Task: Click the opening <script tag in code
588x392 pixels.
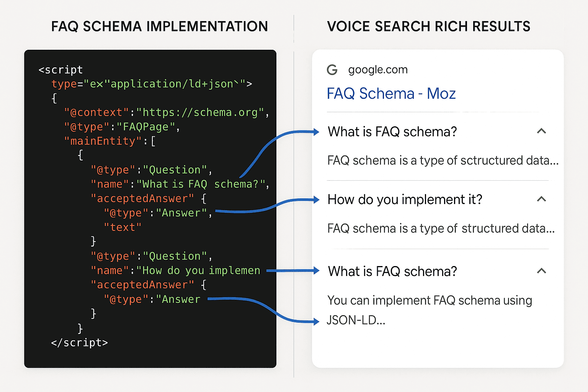Action: point(60,70)
